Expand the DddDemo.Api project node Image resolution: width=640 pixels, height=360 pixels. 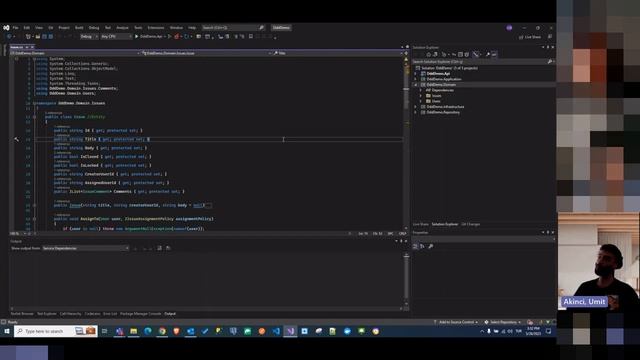pos(416,74)
